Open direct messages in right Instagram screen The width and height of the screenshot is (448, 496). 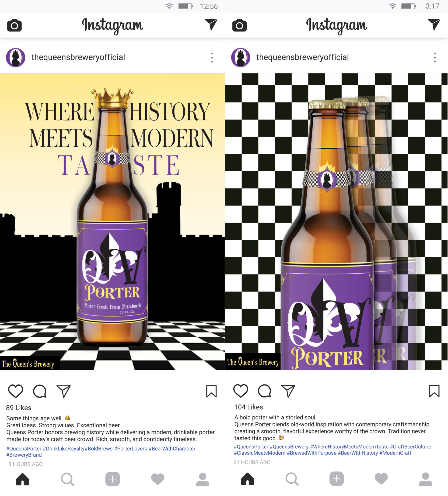click(434, 24)
